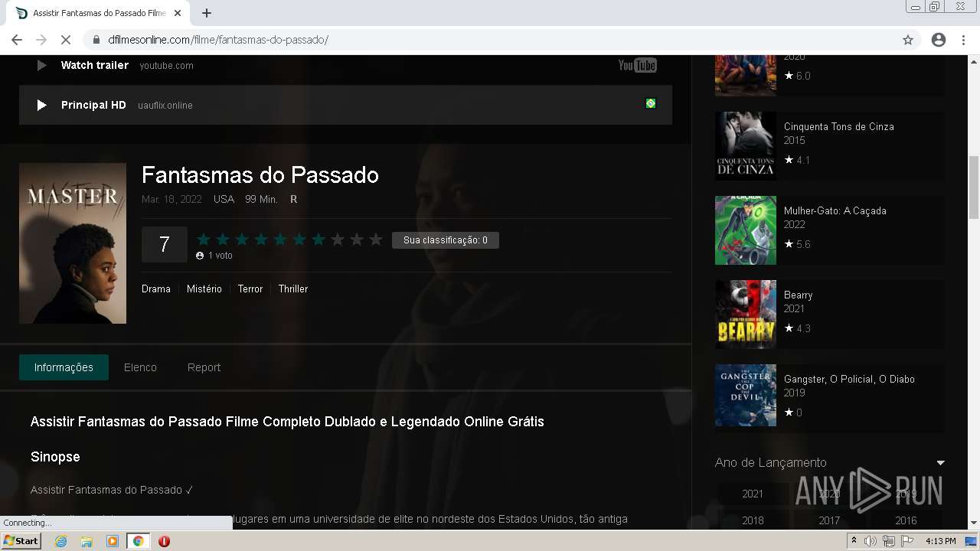This screenshot has height=551, width=980.
Task: Click the release date Mar. 18, 2022
Action: 171,199
